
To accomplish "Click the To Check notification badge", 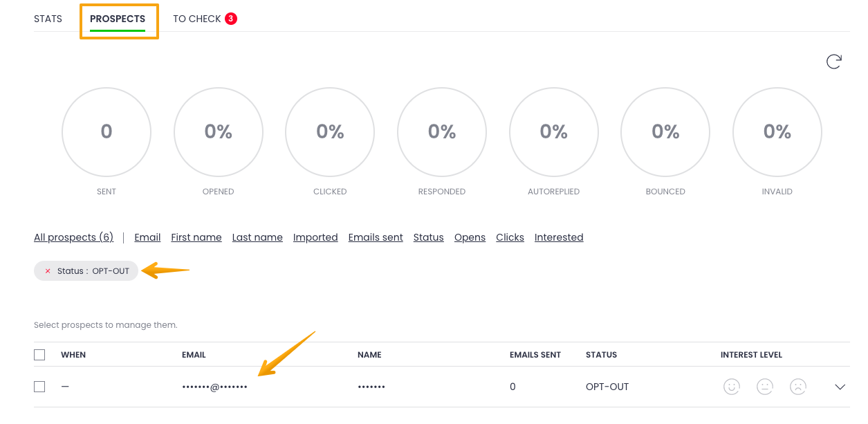I will (231, 19).
